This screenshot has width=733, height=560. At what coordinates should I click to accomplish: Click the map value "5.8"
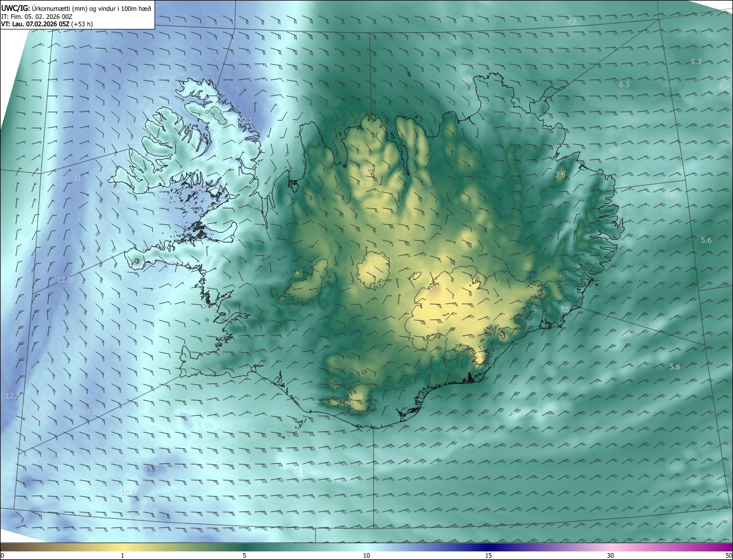[x=675, y=366]
